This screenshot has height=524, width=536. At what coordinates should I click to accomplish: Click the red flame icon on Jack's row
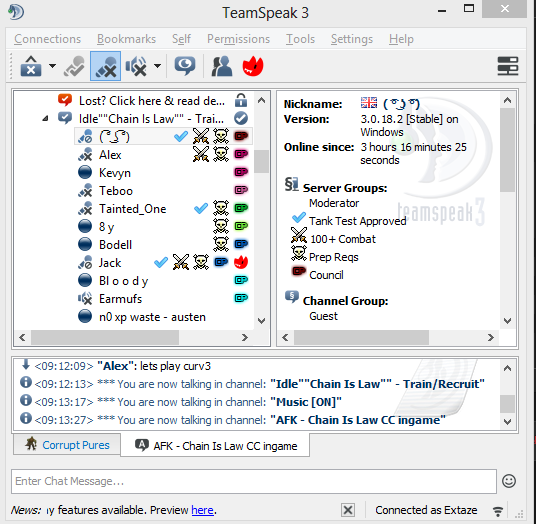tap(241, 262)
